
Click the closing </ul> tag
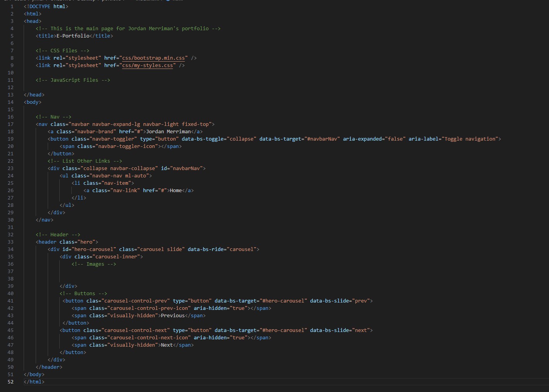[67, 205]
